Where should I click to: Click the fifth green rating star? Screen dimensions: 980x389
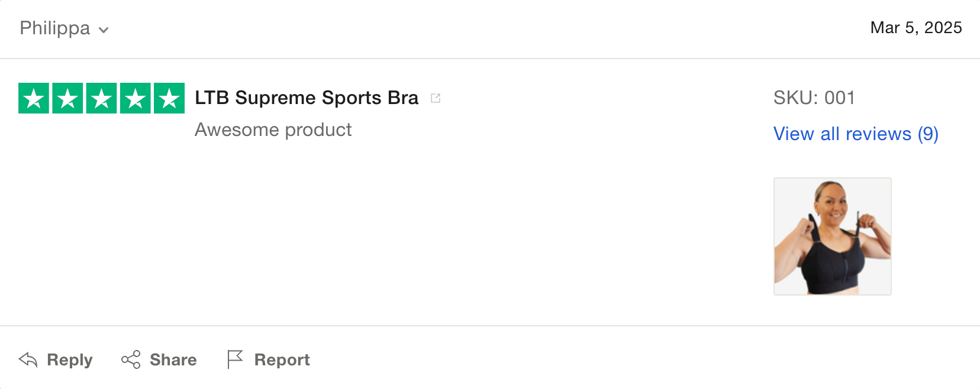click(x=169, y=98)
